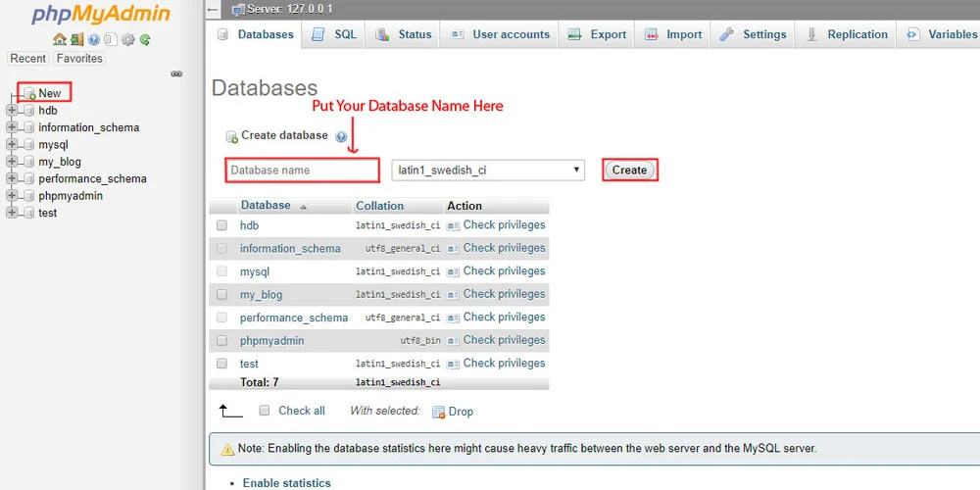980x490 pixels.
Task: Reload the navigation panel with green refresh icon
Action: point(145,40)
